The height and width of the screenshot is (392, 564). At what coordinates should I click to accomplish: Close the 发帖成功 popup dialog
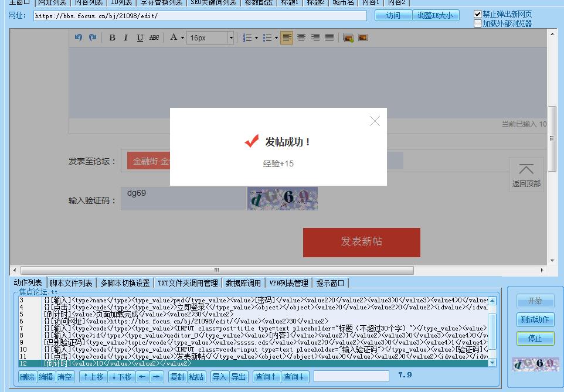coord(375,121)
